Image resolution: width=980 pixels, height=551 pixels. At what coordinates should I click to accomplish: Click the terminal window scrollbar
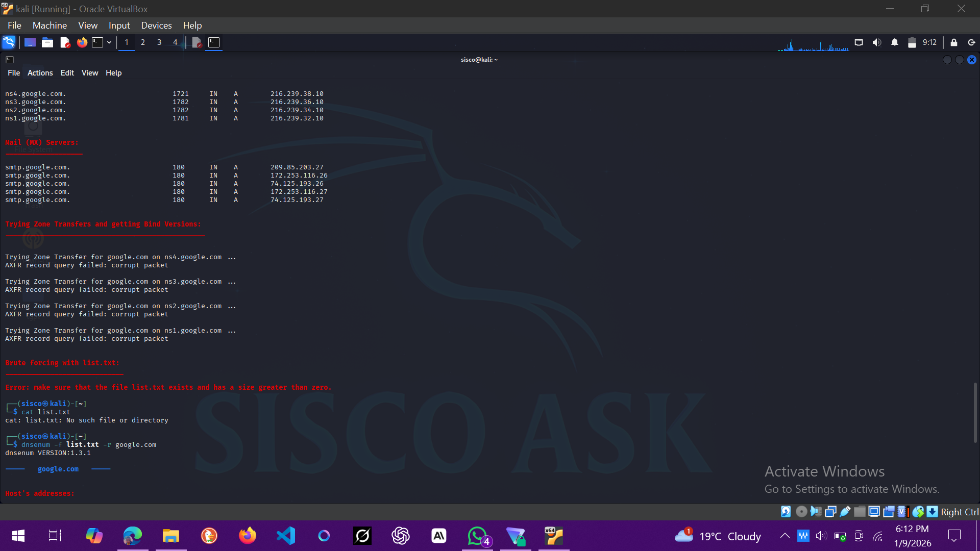[x=975, y=412]
